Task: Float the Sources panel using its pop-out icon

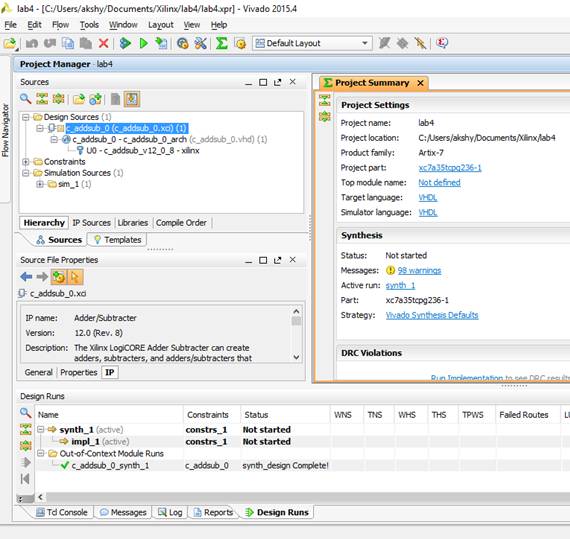Action: pos(277,83)
